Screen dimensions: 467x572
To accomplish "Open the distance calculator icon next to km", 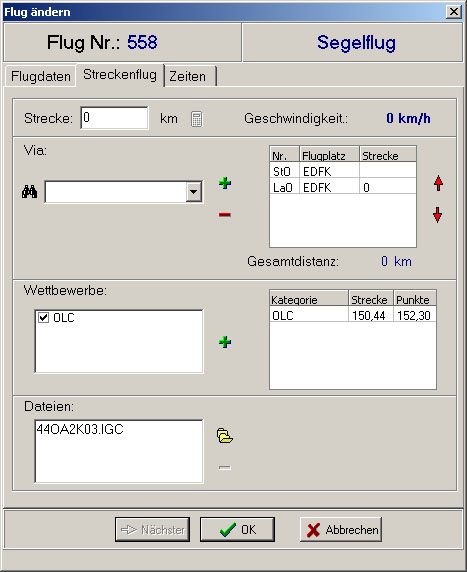I will (x=197, y=119).
